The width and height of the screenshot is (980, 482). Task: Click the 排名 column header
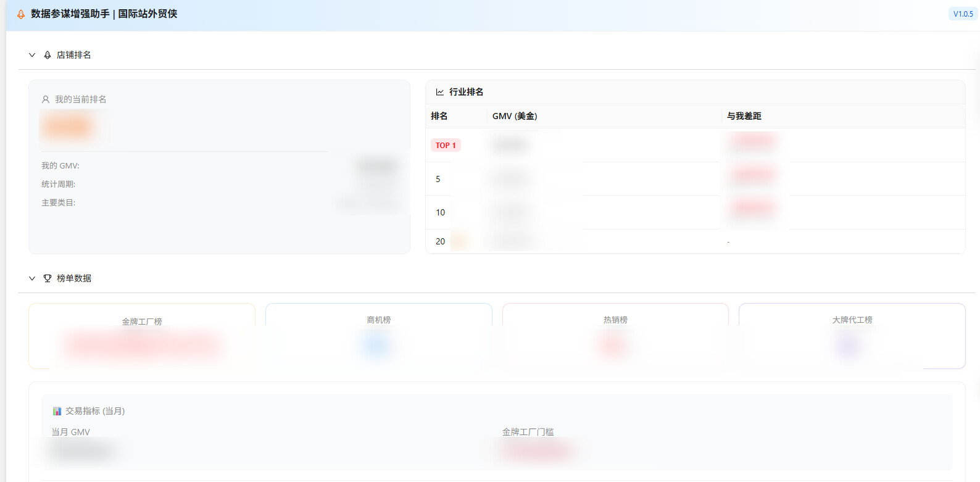point(439,116)
